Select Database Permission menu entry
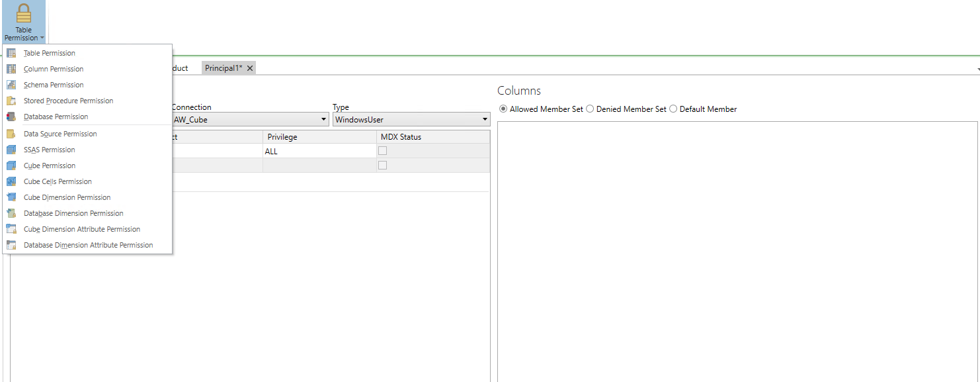Viewport: 980px width, 382px height. 87,117
